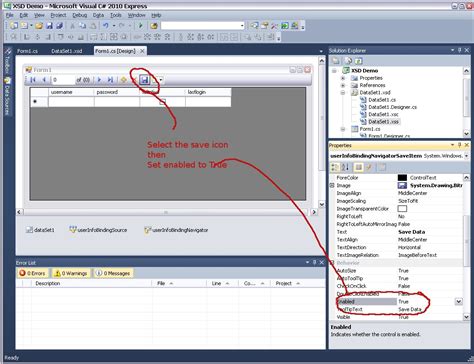Toggle auto-hide pin on Error List panel
Screen dimensions: 474x364
(x=314, y=263)
